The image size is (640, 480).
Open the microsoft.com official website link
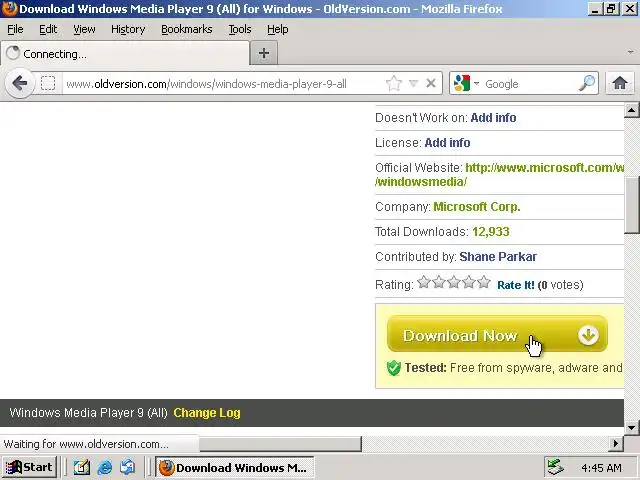[544, 168]
